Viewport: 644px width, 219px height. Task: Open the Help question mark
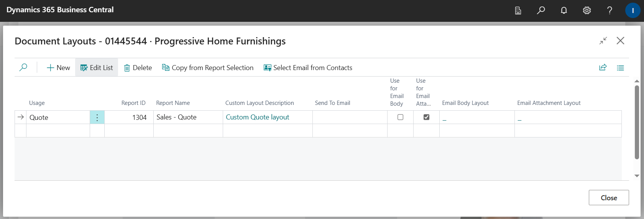click(610, 10)
